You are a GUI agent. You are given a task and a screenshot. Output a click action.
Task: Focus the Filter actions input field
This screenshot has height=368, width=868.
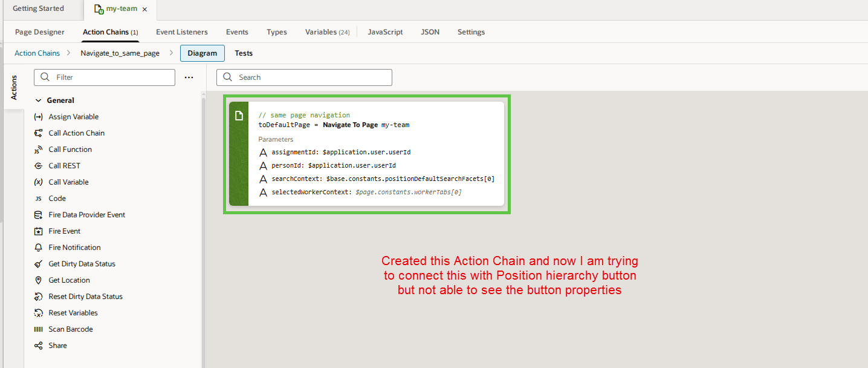(105, 77)
